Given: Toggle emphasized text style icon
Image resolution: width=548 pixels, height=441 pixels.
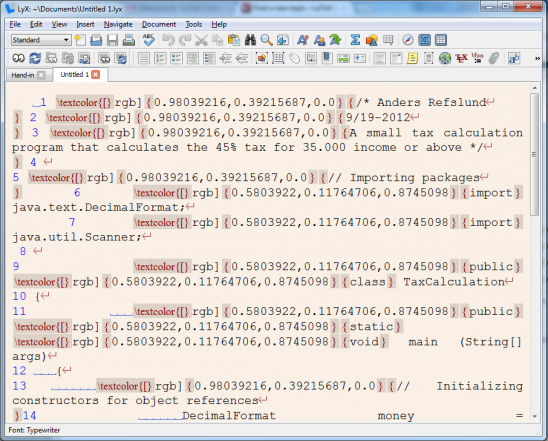Looking at the screenshot, I should click(x=303, y=40).
